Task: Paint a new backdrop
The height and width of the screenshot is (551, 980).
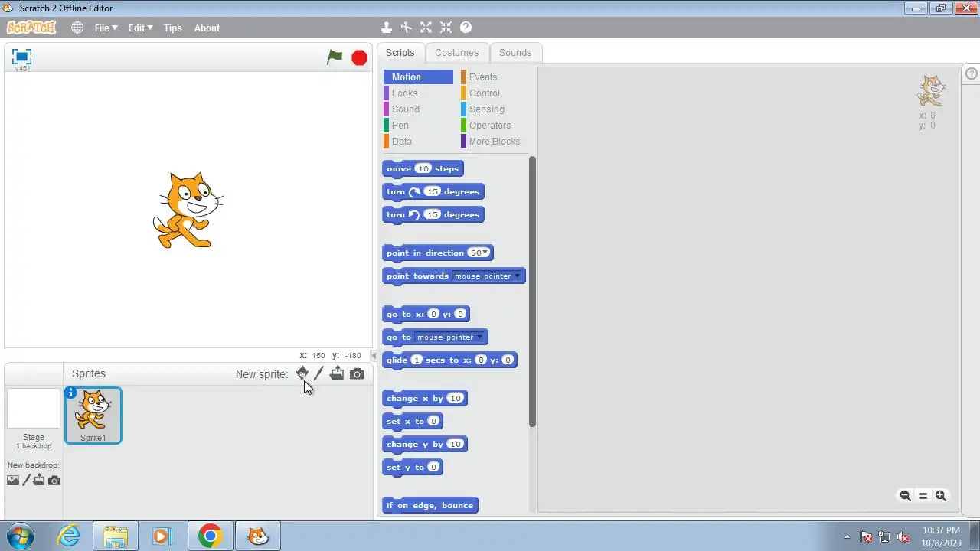Action: (26, 481)
